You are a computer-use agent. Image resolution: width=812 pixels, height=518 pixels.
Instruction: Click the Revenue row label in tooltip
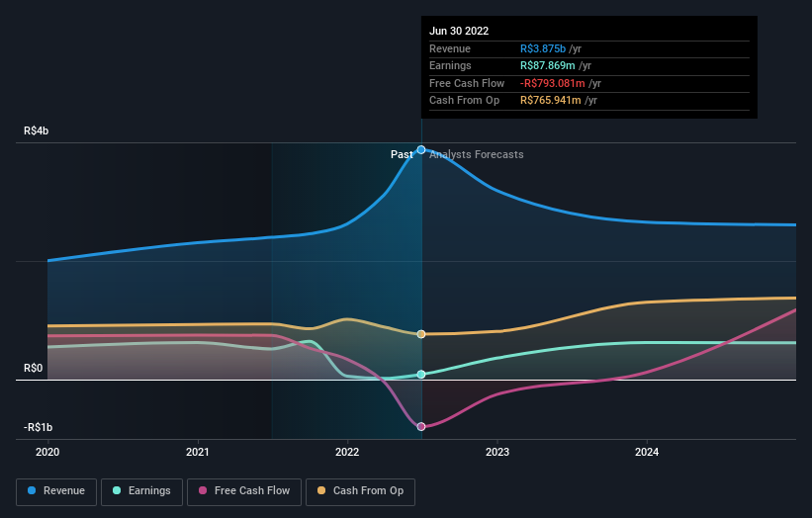coord(449,48)
